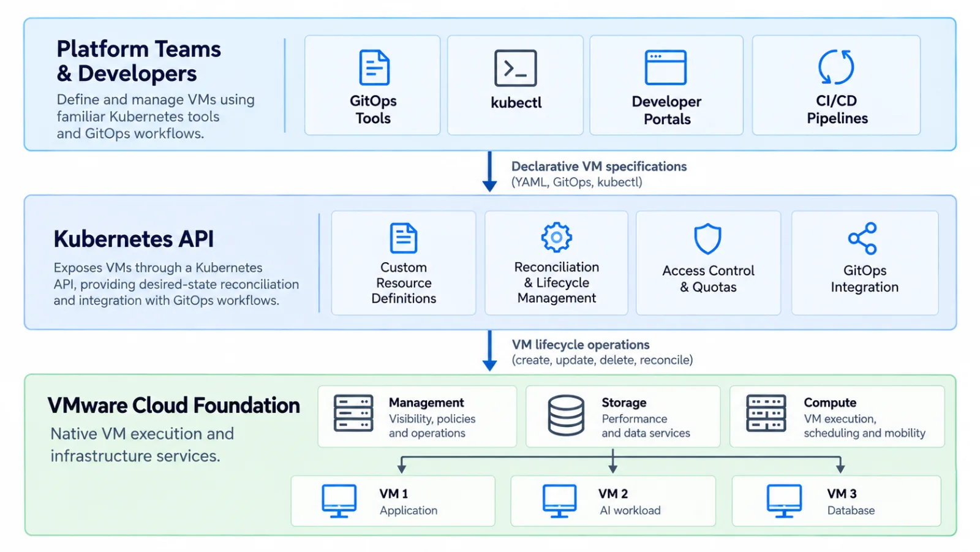This screenshot has width=980, height=552.
Task: Click the Kubernetes API heading
Action: [x=134, y=239]
